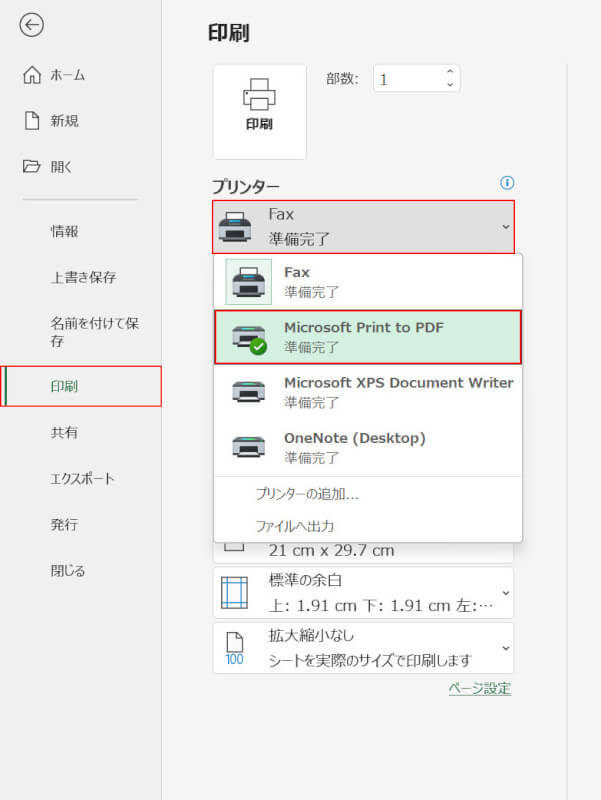Image resolution: width=601 pixels, height=800 pixels.
Task: Click the large print button
Action: (x=259, y=111)
